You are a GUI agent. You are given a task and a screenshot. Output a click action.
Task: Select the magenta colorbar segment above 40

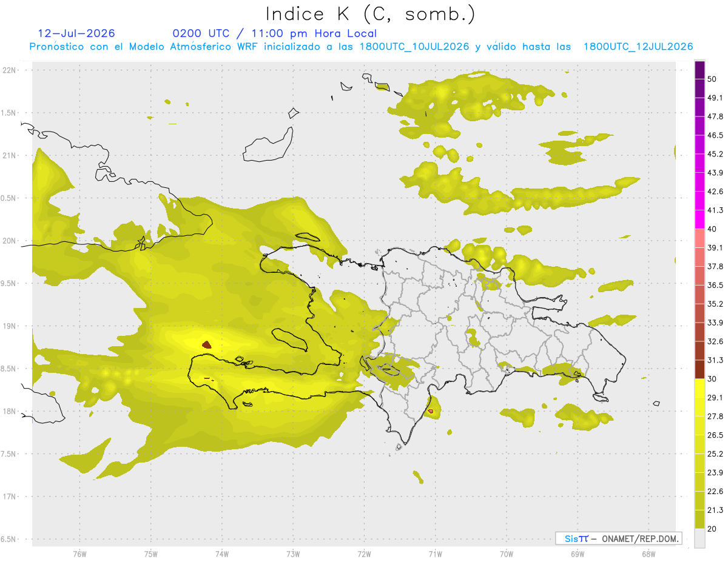pyautogui.click(x=699, y=219)
